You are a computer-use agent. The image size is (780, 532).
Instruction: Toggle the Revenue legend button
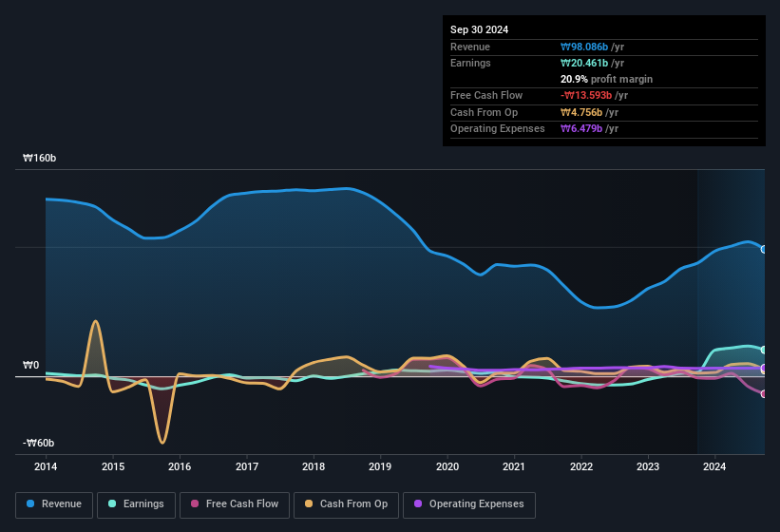(x=54, y=504)
